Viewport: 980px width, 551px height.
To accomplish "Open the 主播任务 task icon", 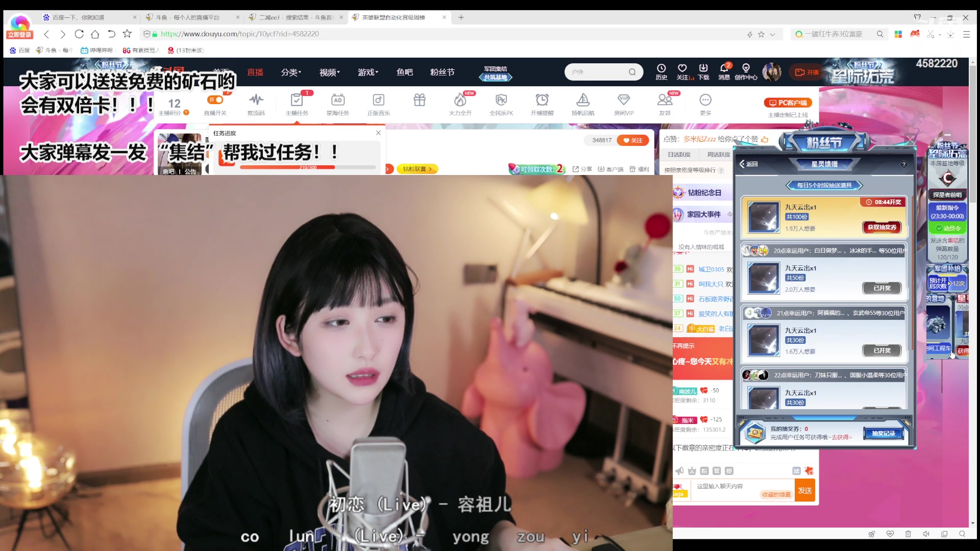I will (x=297, y=100).
